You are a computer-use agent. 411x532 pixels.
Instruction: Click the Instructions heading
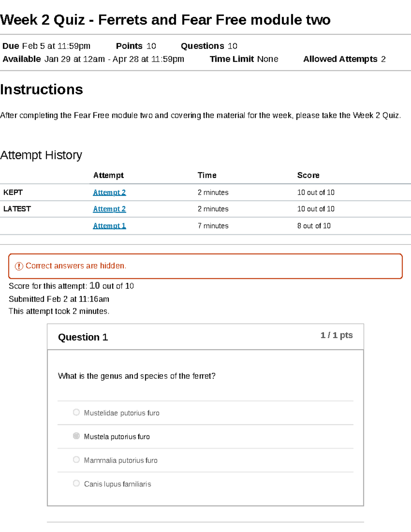coord(41,89)
